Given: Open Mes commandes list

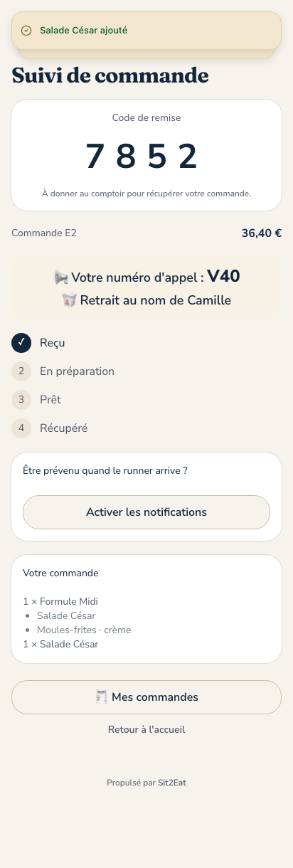Looking at the screenshot, I should click(x=146, y=697).
